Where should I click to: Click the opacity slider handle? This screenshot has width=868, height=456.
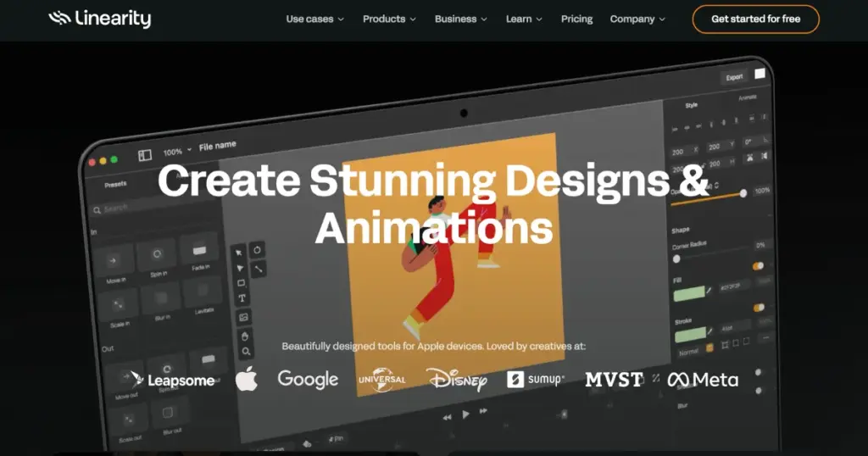tap(743, 193)
